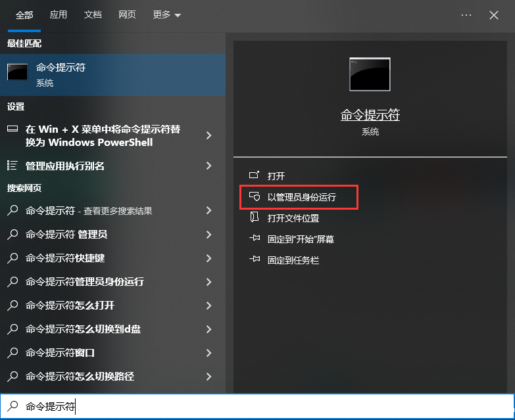Choose suggestion 命令提示符管理员身份运行

pos(112,281)
